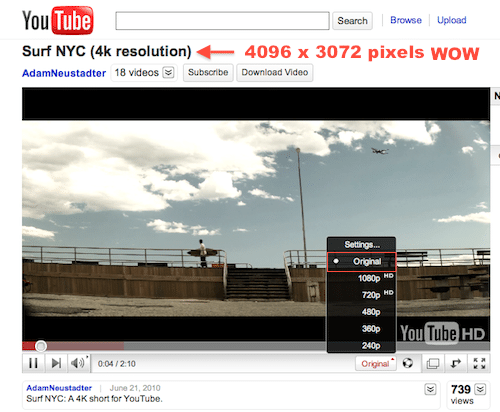Open the Upload link
Screen dimensions: 500x412
point(452,20)
